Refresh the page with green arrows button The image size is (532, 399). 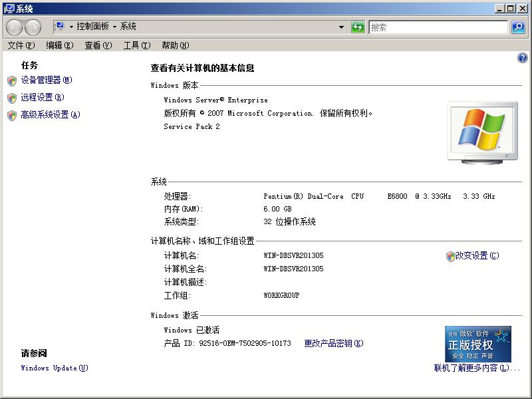click(x=358, y=27)
